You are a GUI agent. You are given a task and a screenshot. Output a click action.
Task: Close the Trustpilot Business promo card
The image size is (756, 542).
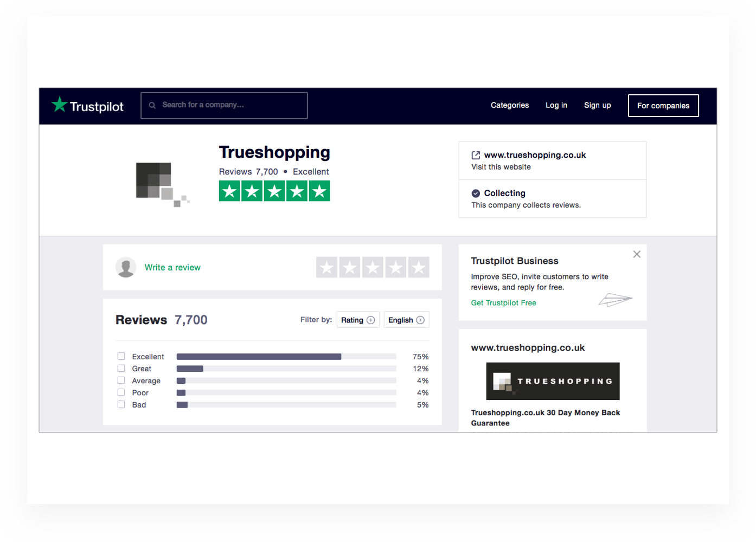(x=637, y=254)
